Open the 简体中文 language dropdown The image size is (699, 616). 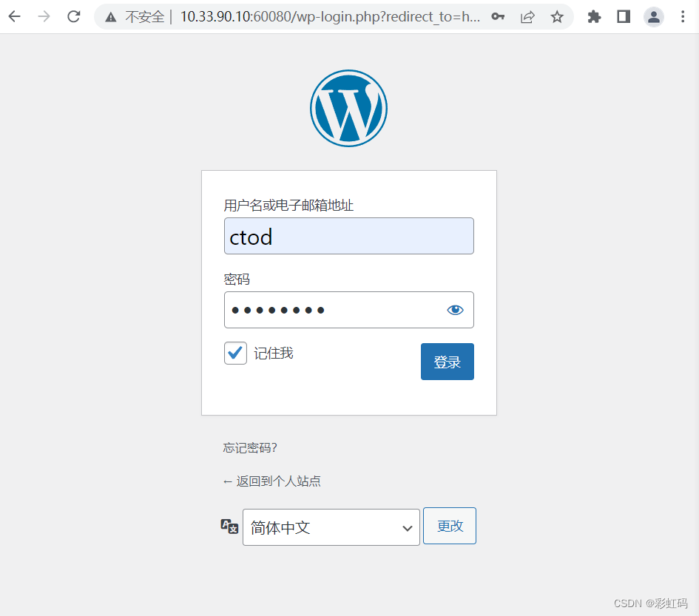331,527
